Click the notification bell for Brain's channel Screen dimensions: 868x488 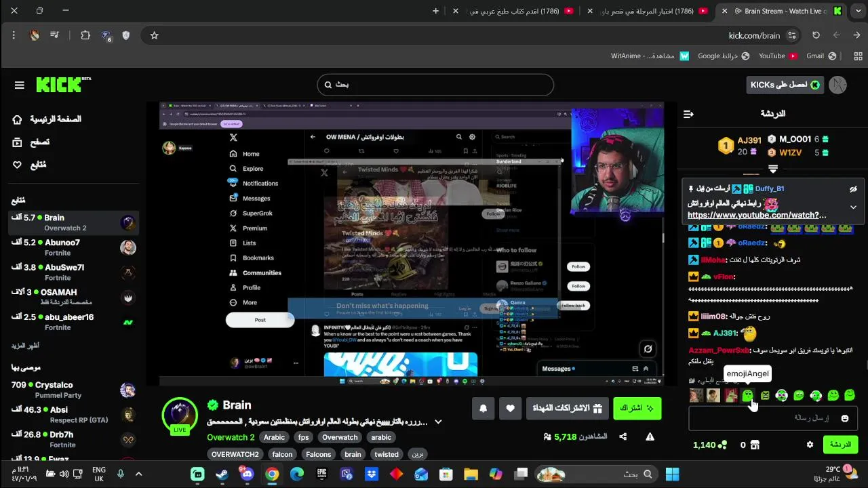[484, 408]
